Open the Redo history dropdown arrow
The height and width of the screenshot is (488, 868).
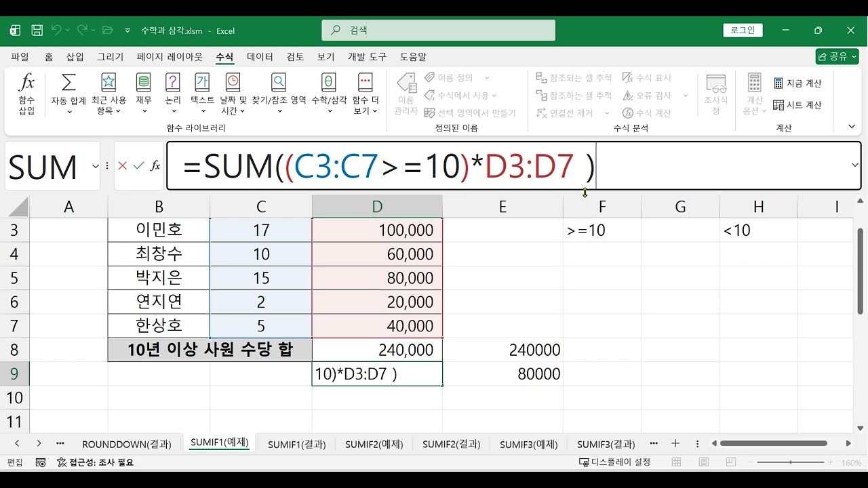coord(94,30)
